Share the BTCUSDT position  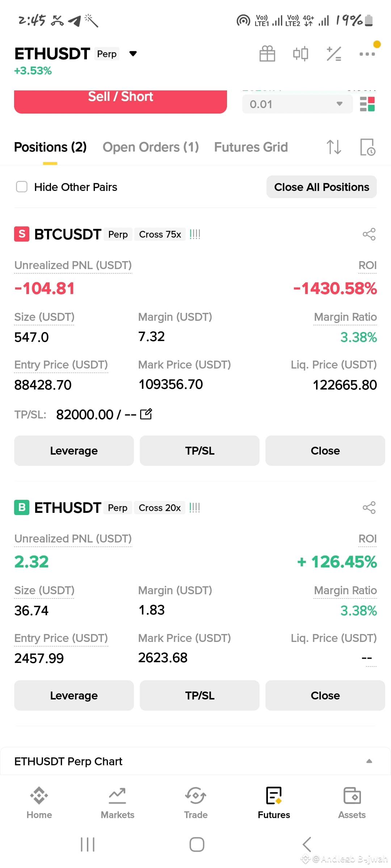369,234
